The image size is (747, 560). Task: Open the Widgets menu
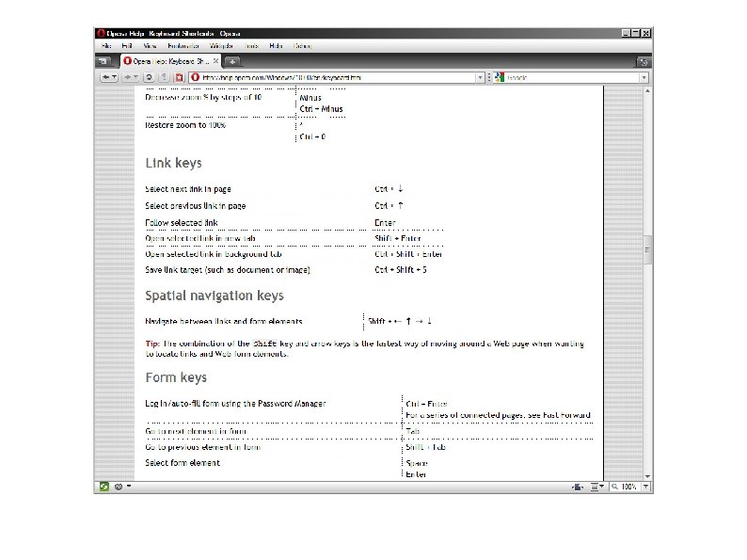(221, 46)
